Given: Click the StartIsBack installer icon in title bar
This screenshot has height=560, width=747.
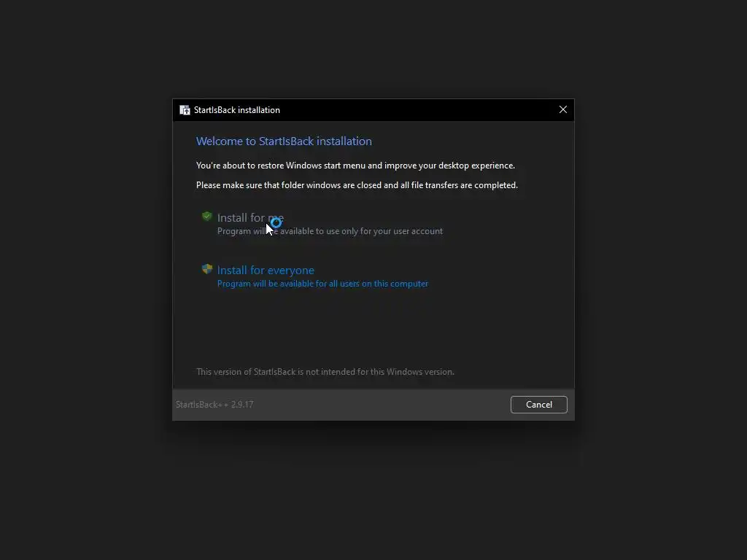Looking at the screenshot, I should click(x=185, y=110).
